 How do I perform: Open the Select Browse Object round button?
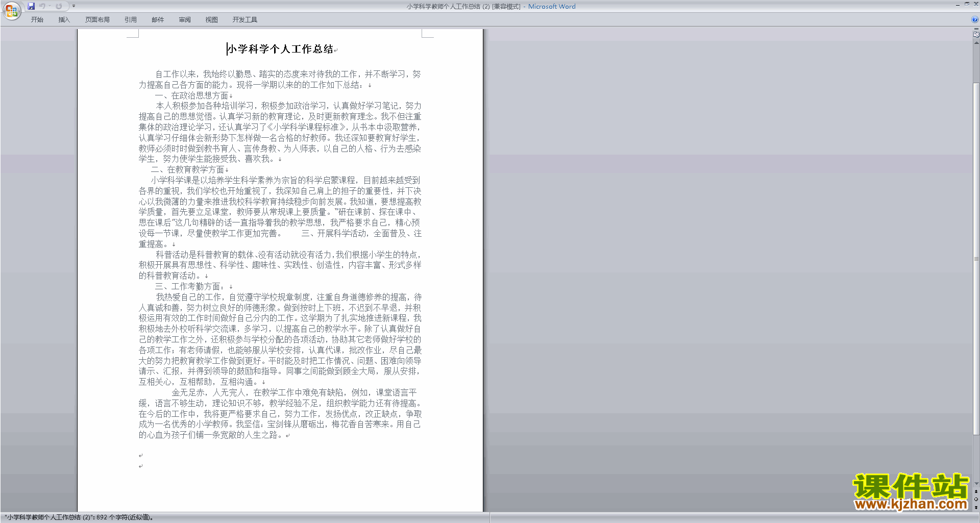click(976, 500)
